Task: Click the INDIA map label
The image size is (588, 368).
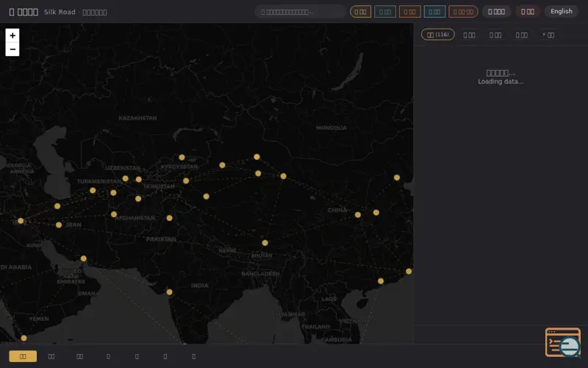Action: tap(199, 286)
